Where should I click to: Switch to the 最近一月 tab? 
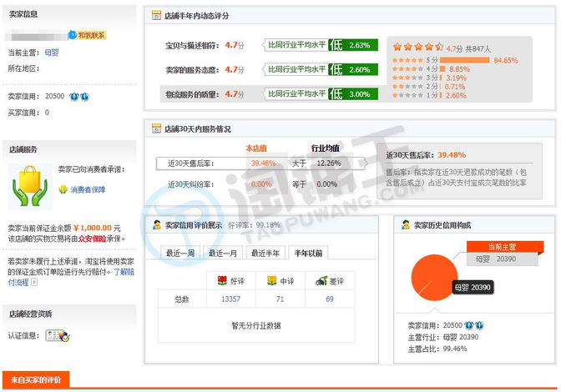[223, 253]
